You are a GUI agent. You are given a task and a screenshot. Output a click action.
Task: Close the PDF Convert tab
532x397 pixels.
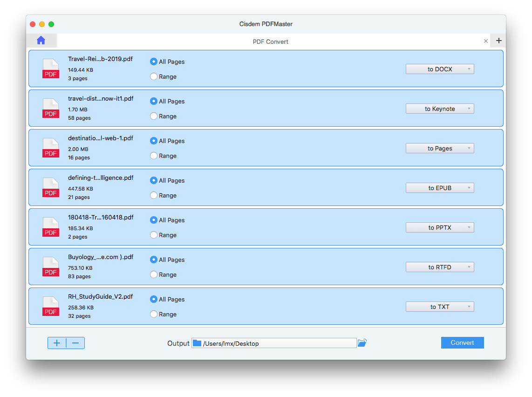[x=486, y=41]
